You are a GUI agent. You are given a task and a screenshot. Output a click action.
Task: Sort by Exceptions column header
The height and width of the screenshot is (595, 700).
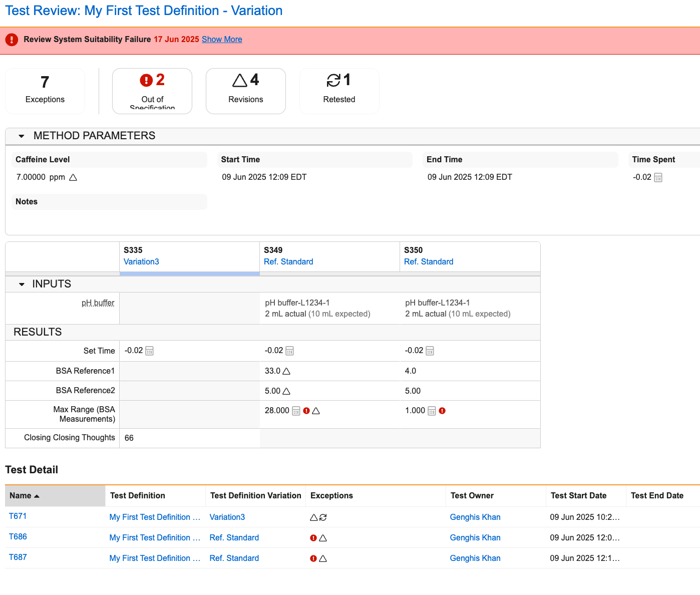[376, 496]
